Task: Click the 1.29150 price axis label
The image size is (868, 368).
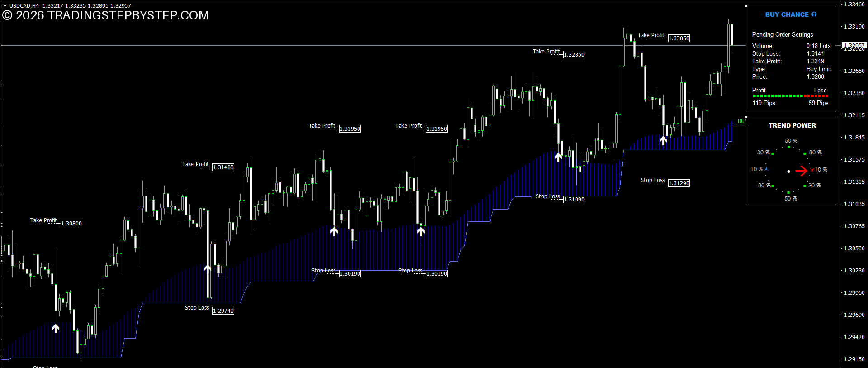Action: point(854,359)
